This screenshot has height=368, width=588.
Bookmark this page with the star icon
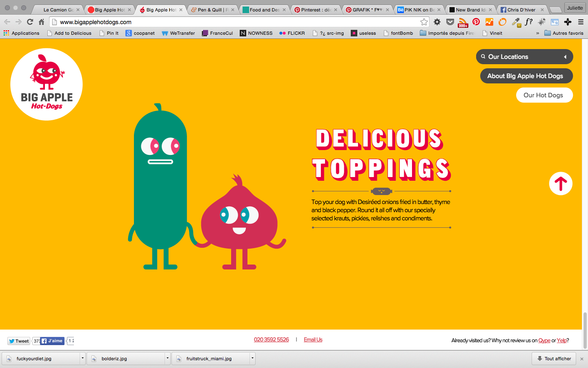(424, 22)
